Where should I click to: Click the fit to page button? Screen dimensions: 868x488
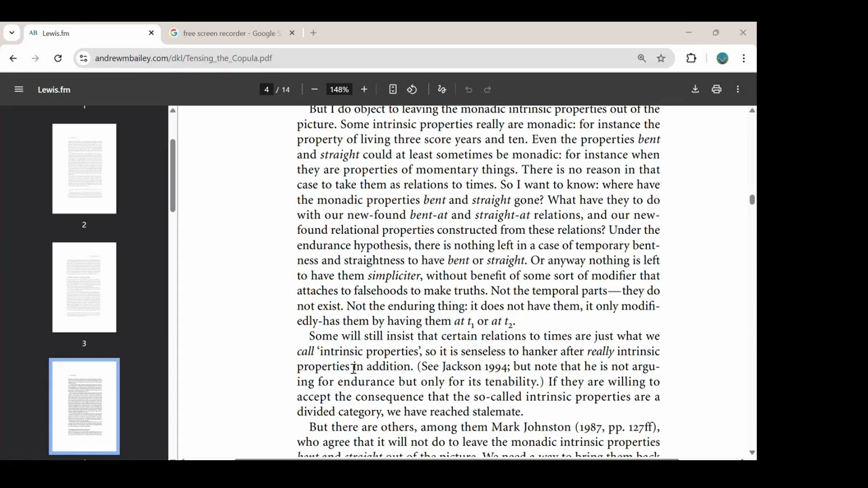click(x=393, y=89)
